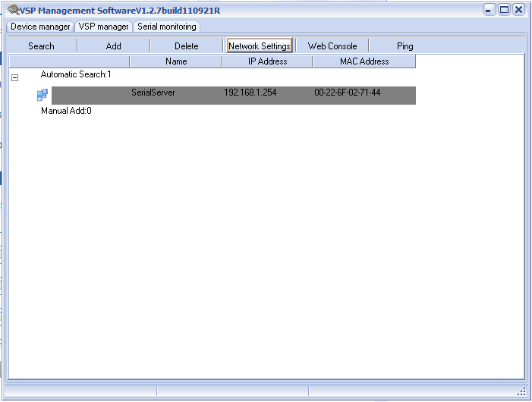Click the IP Address column header
The width and height of the screenshot is (532, 402).
pyautogui.click(x=267, y=61)
